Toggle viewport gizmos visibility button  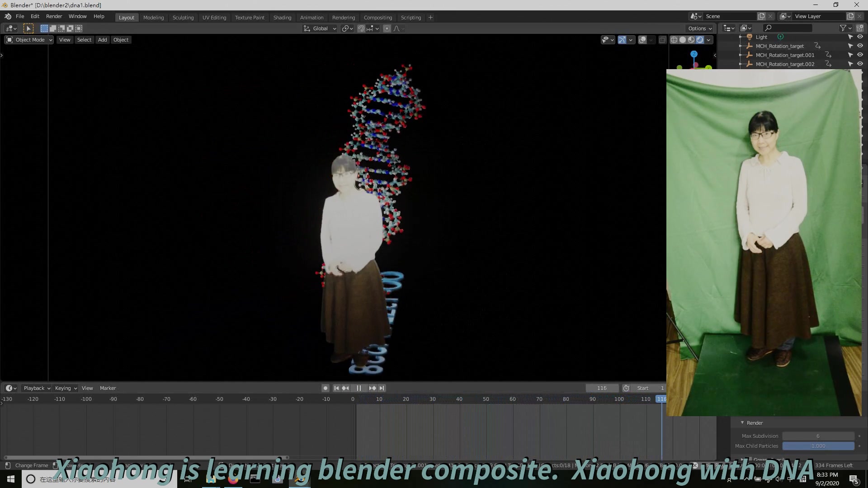click(x=622, y=40)
